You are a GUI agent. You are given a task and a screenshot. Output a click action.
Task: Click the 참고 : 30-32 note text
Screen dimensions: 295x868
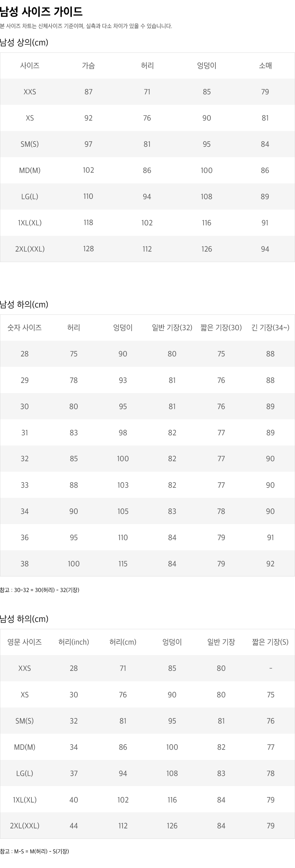pyautogui.click(x=39, y=590)
